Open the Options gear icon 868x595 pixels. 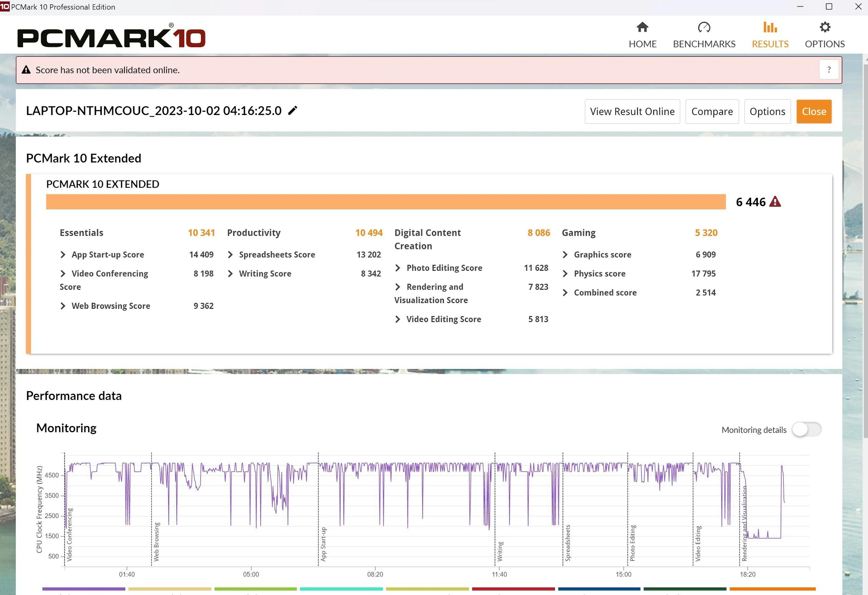824,27
